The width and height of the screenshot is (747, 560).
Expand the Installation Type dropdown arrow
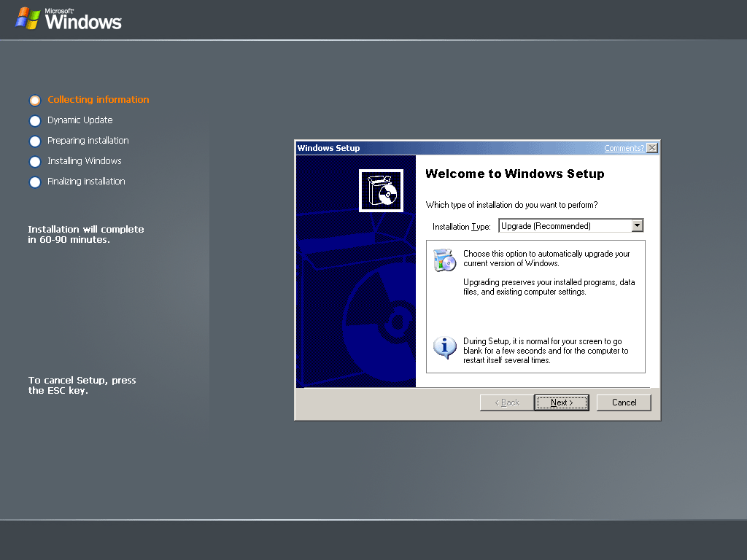click(637, 225)
